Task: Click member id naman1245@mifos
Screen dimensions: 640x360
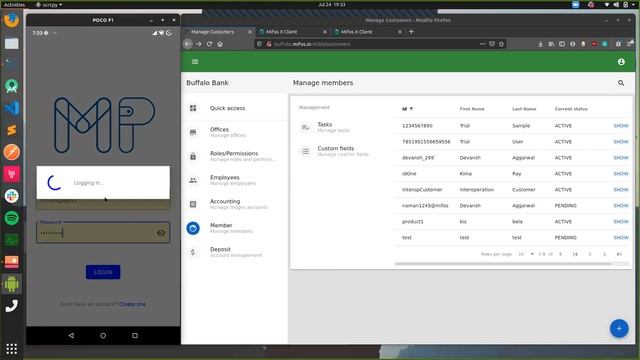Action: tap(425, 206)
